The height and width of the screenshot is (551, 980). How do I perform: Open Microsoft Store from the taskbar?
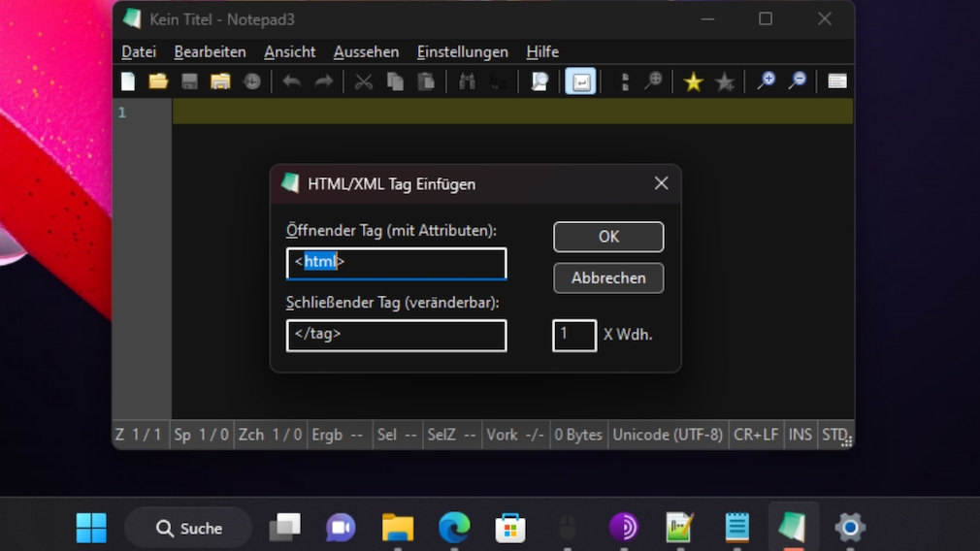click(x=510, y=528)
